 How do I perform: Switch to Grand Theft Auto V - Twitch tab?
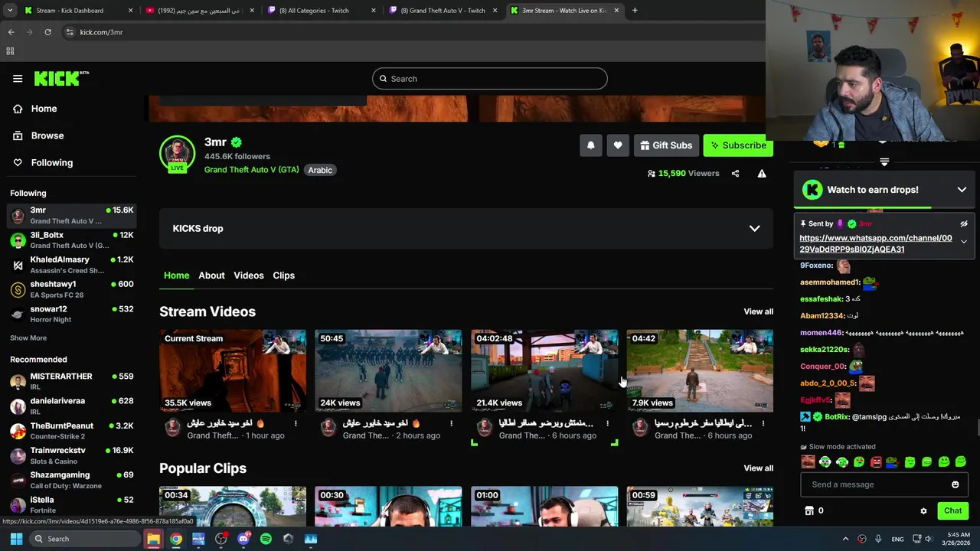pyautogui.click(x=442, y=11)
